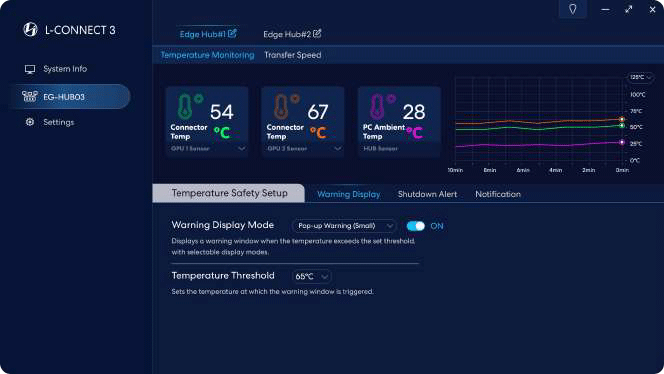664x374 pixels.
Task: Rename Edge Hub#2 using its edit icon
Action: click(x=317, y=33)
